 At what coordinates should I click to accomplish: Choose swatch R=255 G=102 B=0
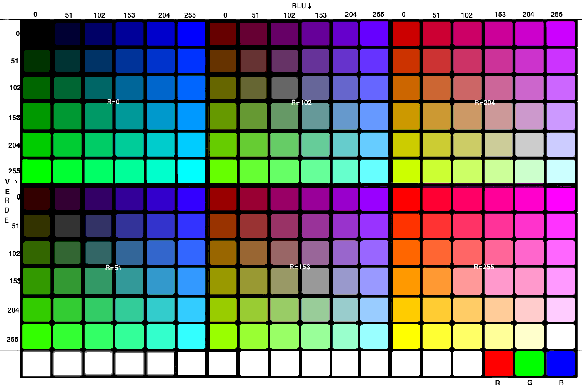pos(406,253)
